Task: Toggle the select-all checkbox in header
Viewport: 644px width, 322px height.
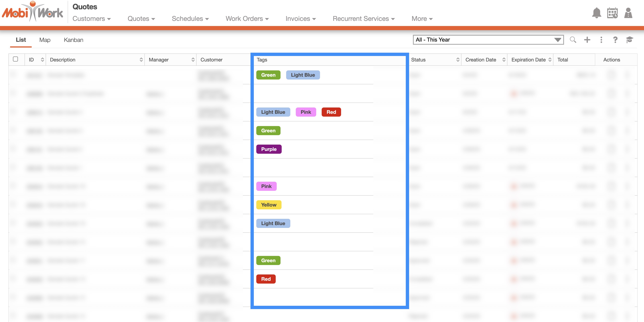Action: pos(15,59)
